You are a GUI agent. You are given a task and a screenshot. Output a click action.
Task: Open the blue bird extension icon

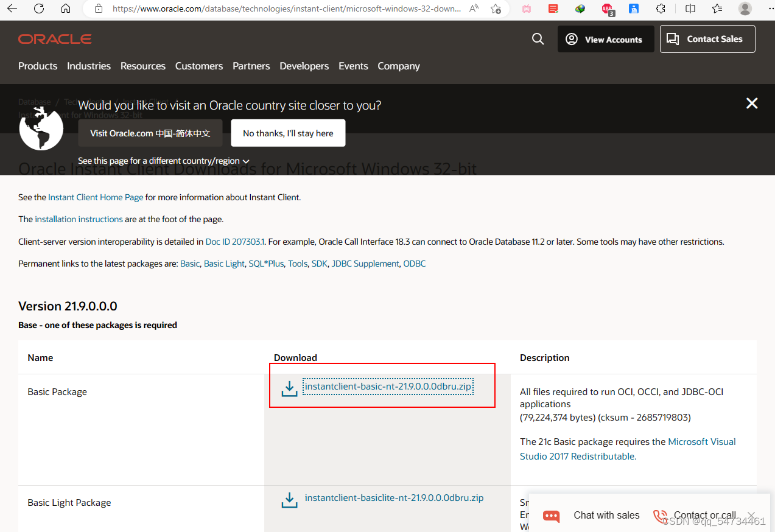(634, 9)
